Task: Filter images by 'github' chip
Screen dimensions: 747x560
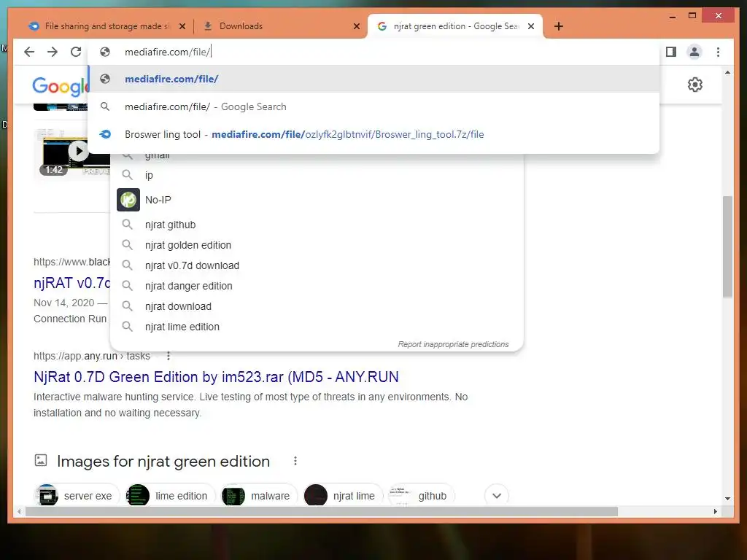Action: click(421, 496)
